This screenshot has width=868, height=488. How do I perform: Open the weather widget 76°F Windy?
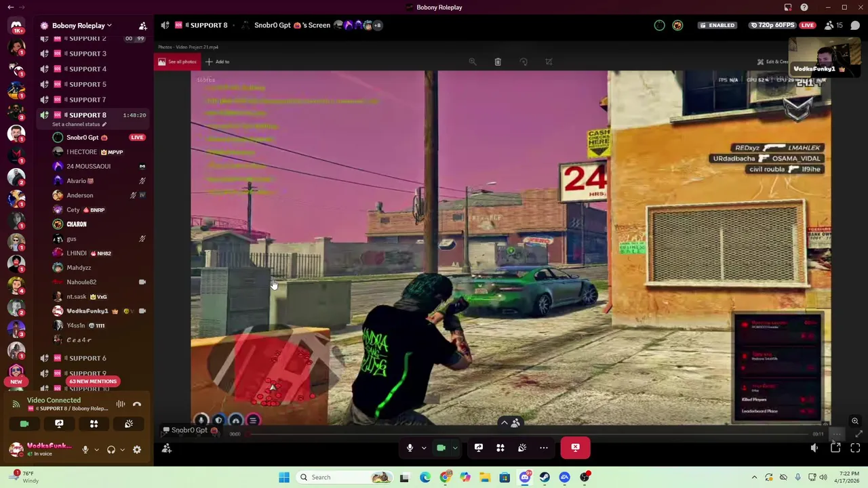tap(26, 477)
